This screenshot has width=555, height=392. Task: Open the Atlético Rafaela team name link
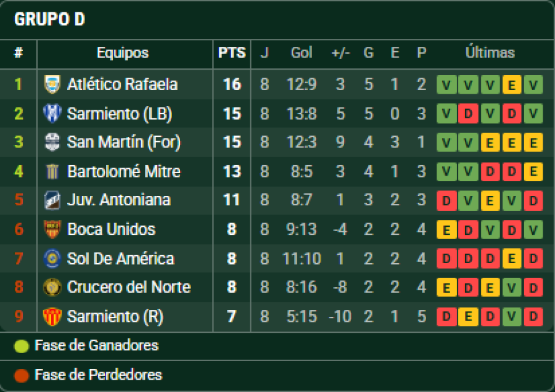click(122, 84)
